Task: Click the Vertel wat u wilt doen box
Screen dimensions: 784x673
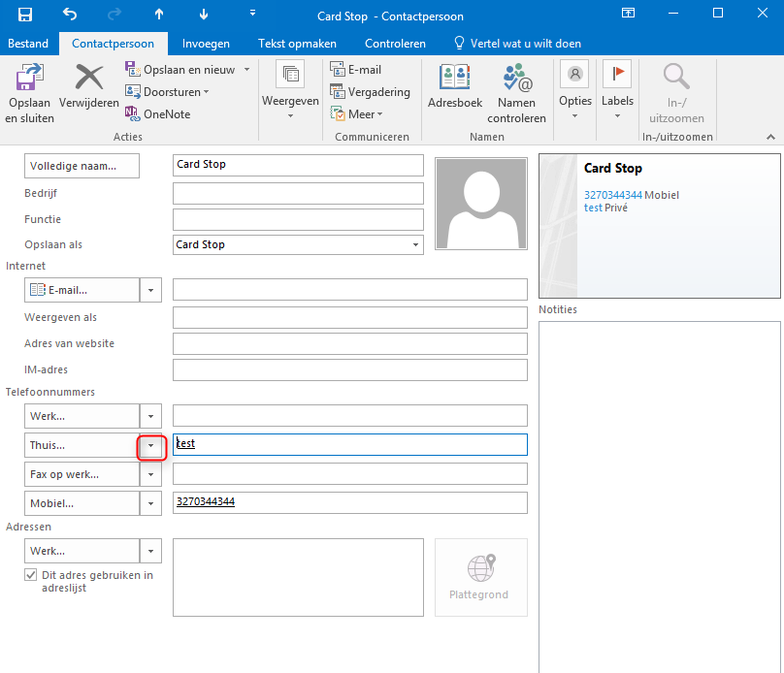Action: click(x=518, y=44)
